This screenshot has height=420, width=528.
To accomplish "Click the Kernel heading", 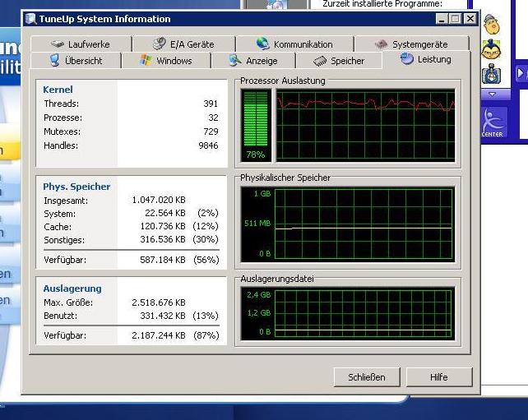I will (58, 90).
